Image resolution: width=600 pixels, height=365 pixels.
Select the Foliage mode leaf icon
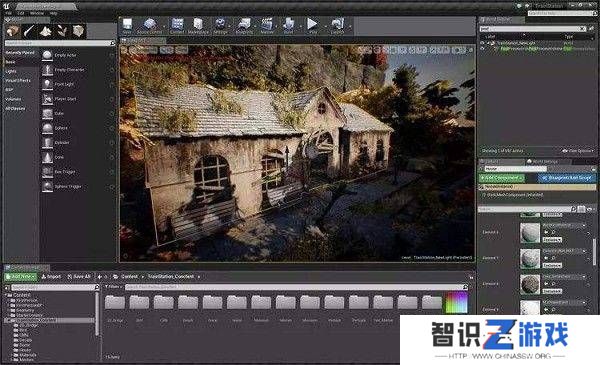(x=62, y=31)
